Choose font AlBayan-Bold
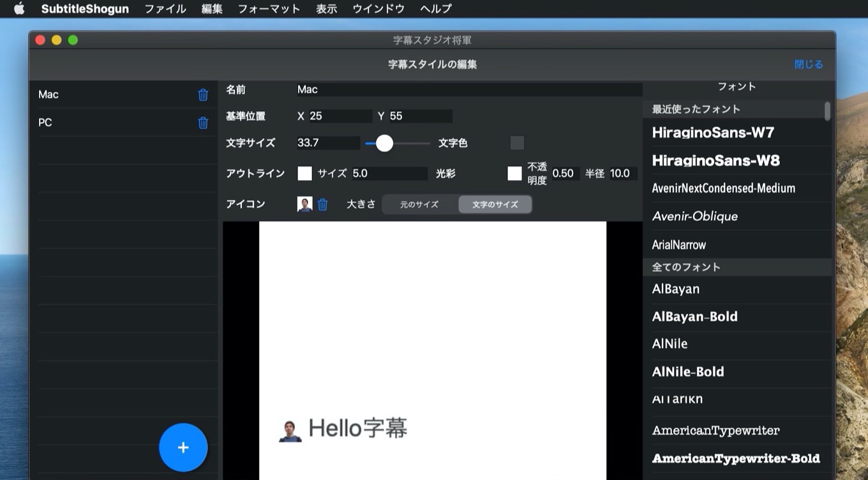Screen dimensions: 868x480 click(x=737, y=317)
